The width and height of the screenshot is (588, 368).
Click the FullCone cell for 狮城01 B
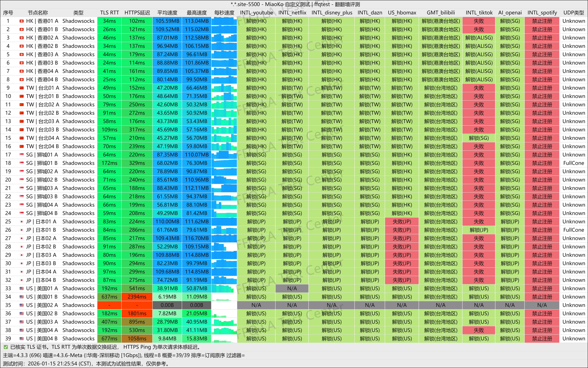click(573, 163)
